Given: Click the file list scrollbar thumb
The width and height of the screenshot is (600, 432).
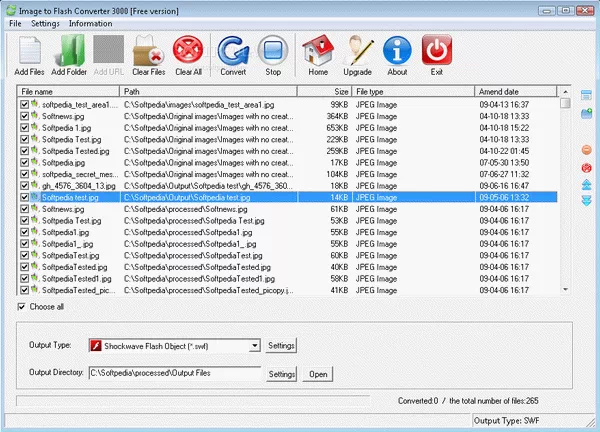Looking at the screenshot, I should (565, 103).
